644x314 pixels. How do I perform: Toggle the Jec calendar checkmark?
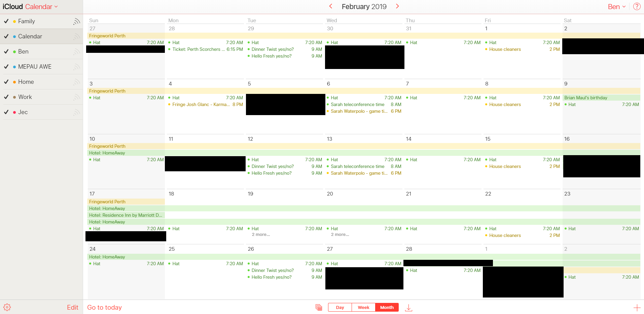(x=6, y=112)
